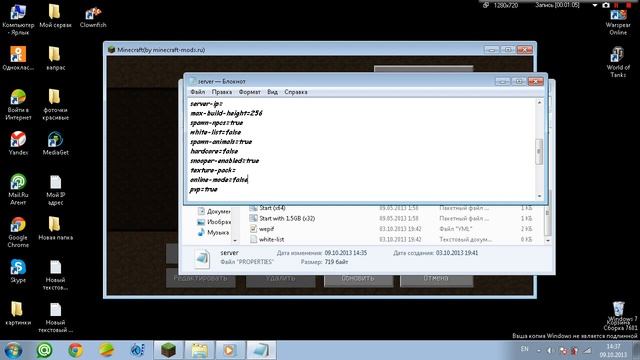Select the картинки folder on desktop
Viewport: 640px width, 360px height.
click(18, 313)
